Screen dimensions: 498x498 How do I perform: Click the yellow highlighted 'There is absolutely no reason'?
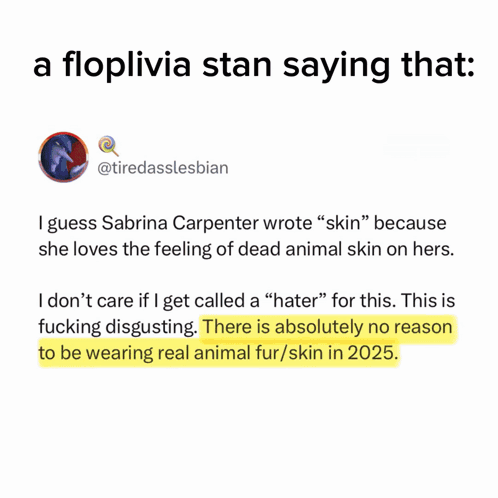[x=327, y=326]
